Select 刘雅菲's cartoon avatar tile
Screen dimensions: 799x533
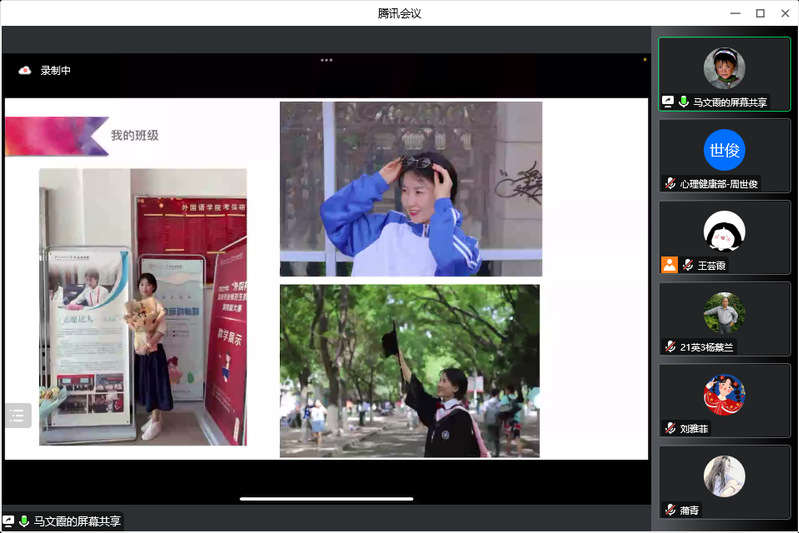coord(724,395)
